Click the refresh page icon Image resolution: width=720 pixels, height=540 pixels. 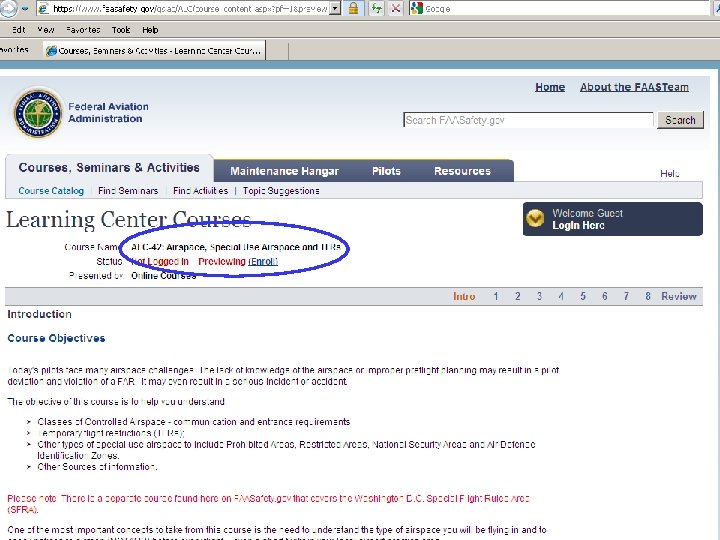tap(377, 8)
